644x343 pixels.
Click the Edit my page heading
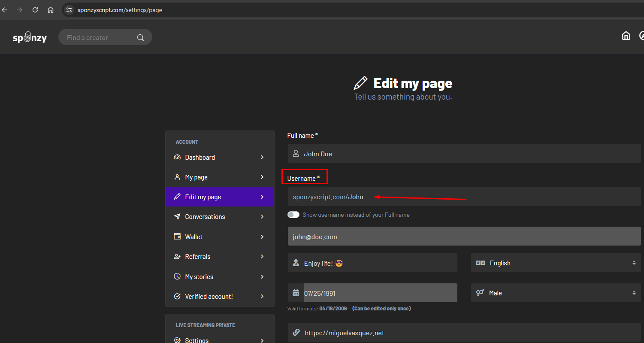click(413, 83)
